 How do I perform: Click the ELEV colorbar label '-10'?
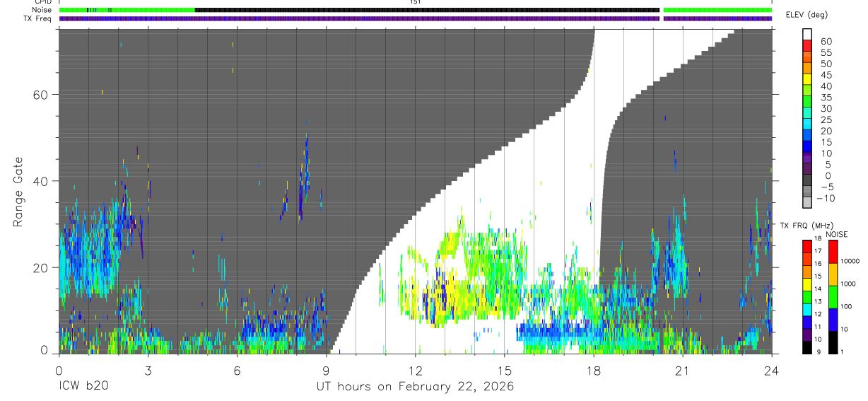click(x=826, y=198)
